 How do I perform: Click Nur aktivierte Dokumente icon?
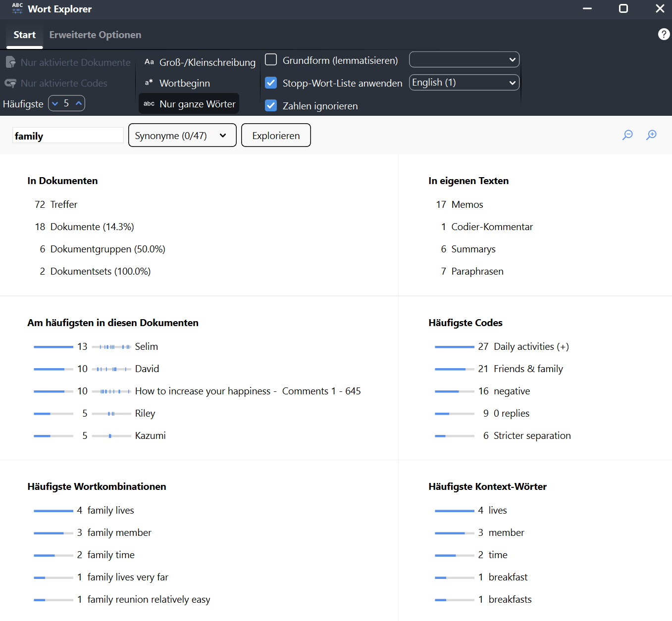(10, 62)
